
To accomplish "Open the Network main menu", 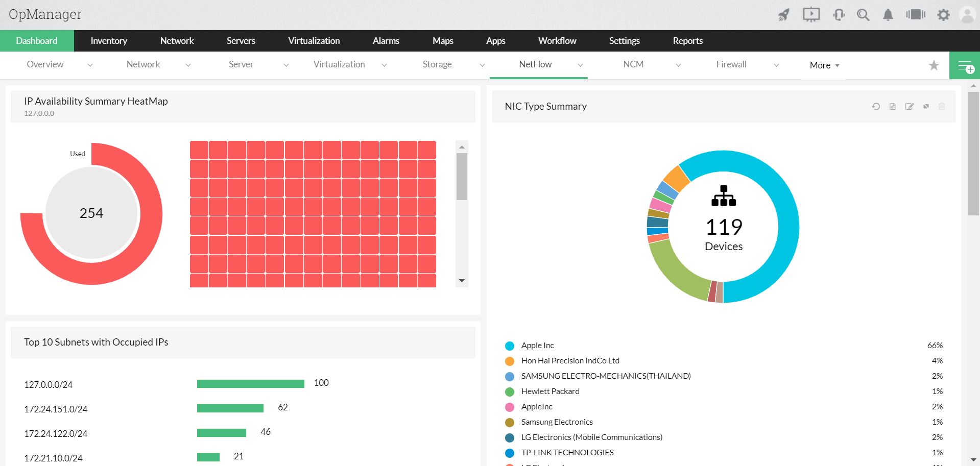I will [177, 41].
